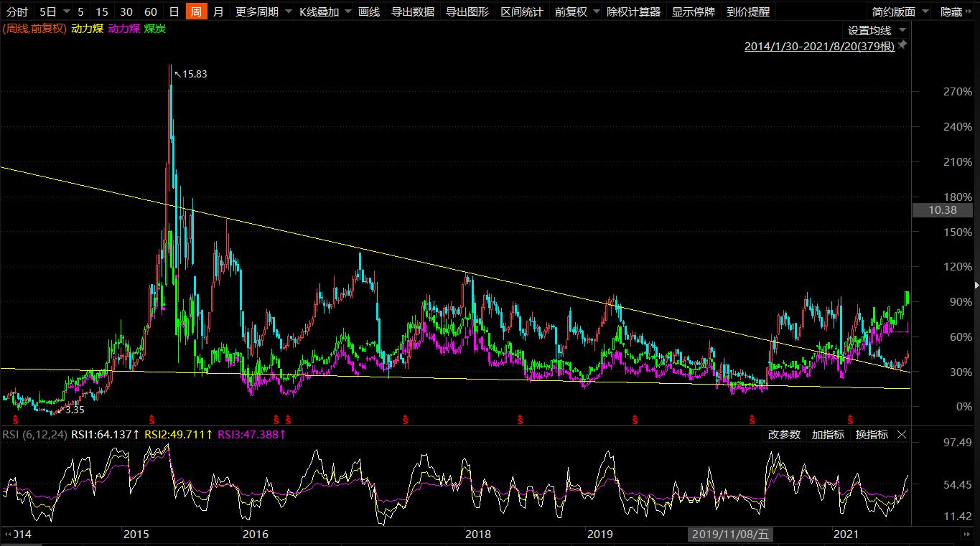Click the yellow 动力煤 legend label
This screenshot has height=546, width=980.
pos(87,29)
